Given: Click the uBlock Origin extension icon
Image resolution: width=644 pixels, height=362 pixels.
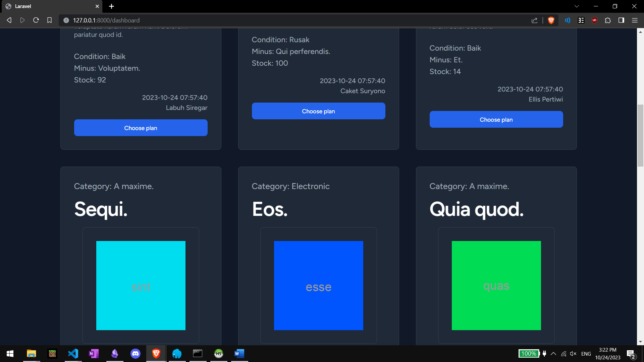Looking at the screenshot, I should pyautogui.click(x=594, y=20).
